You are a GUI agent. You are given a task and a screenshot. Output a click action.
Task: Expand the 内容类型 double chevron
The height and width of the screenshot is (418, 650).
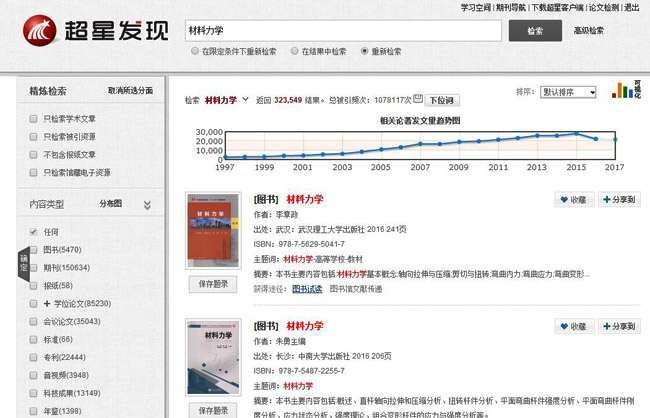(x=147, y=204)
